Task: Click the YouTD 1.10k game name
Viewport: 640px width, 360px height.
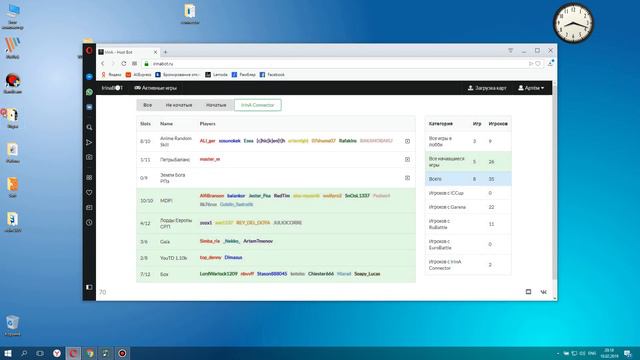Action: pyautogui.click(x=173, y=258)
